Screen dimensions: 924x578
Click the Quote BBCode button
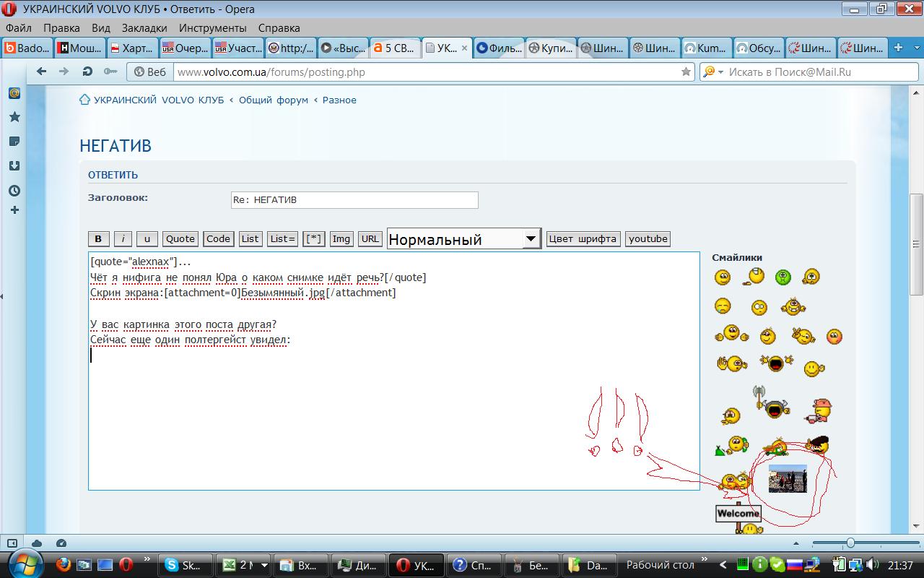click(x=180, y=239)
